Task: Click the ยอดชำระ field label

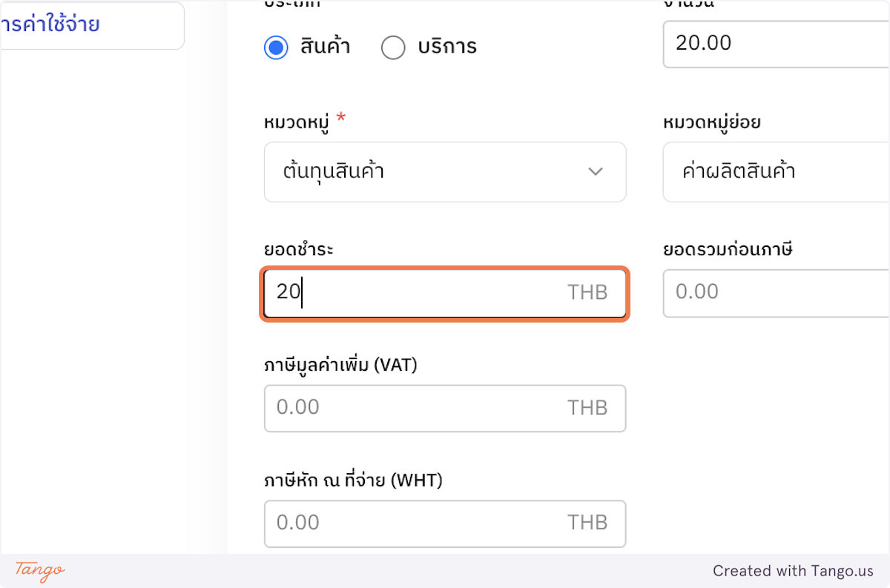Action: point(296,250)
